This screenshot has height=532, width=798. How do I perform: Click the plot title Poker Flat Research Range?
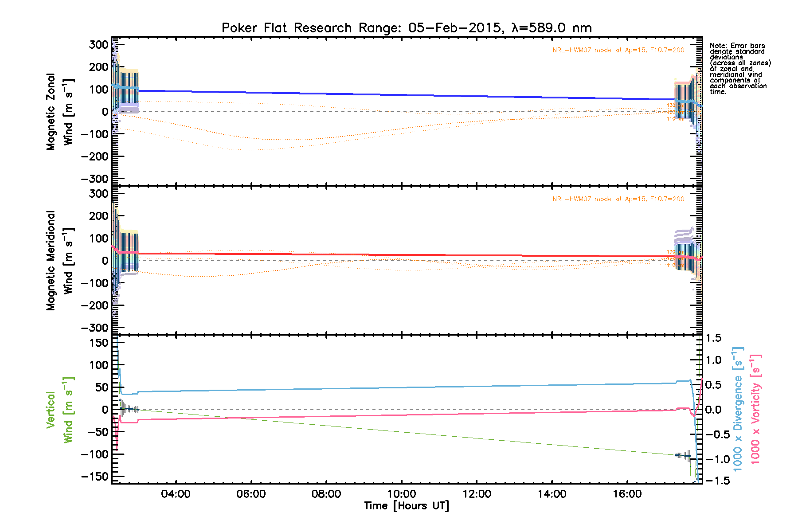pos(407,28)
